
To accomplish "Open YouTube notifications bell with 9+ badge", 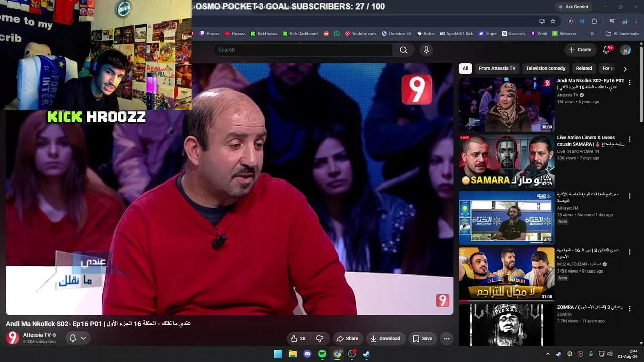I will pos(606,50).
